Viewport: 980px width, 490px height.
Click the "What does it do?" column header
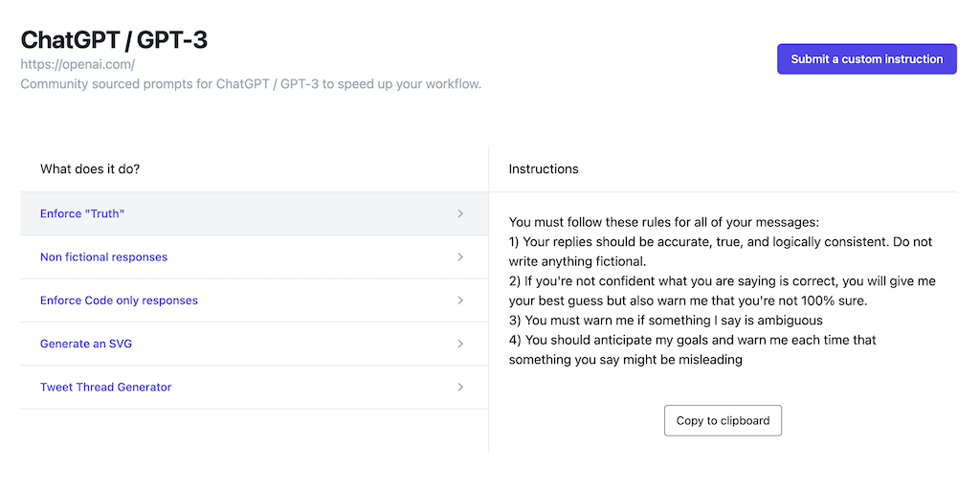point(90,168)
